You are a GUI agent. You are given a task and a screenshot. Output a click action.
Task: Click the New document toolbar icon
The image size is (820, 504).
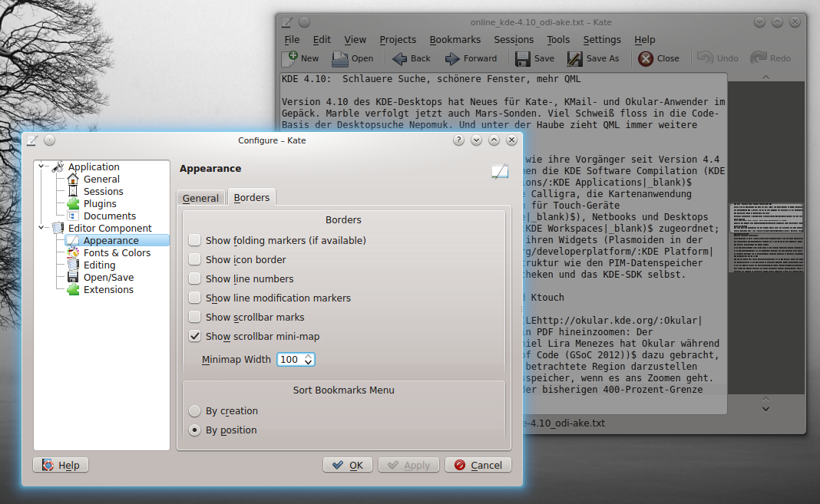(290, 58)
